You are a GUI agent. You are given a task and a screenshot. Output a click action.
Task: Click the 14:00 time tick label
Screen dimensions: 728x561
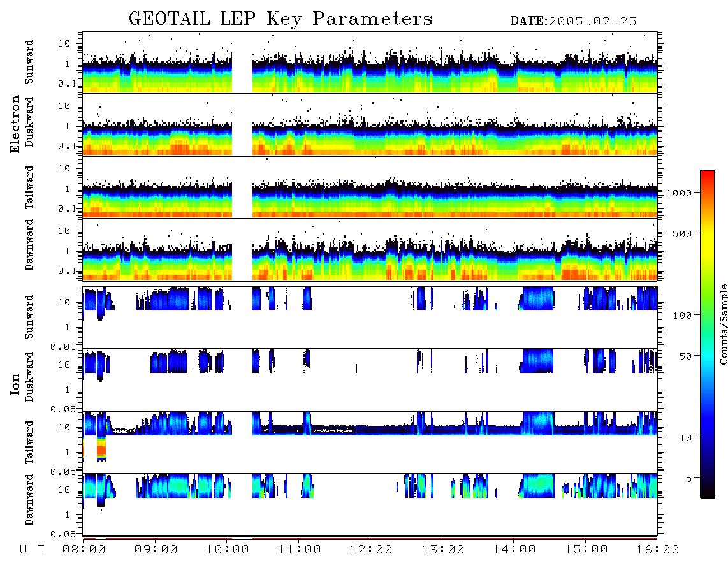[514, 550]
